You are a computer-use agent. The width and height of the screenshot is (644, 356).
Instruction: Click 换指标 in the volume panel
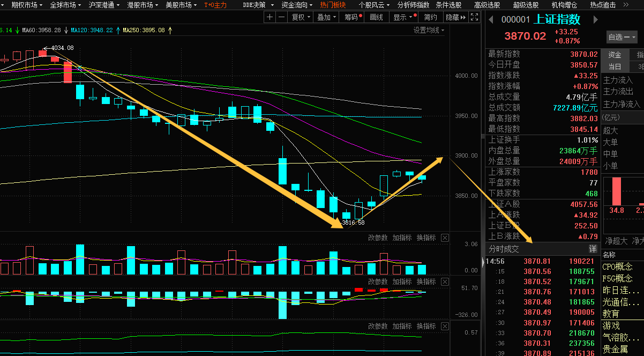426,238
